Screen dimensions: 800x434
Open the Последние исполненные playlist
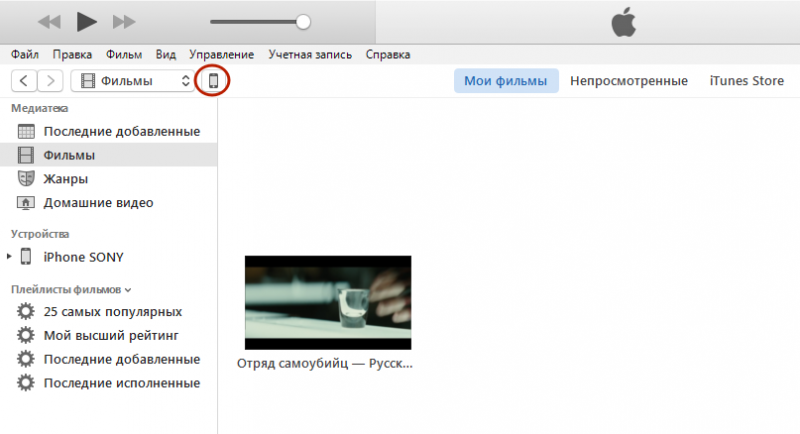(x=121, y=383)
